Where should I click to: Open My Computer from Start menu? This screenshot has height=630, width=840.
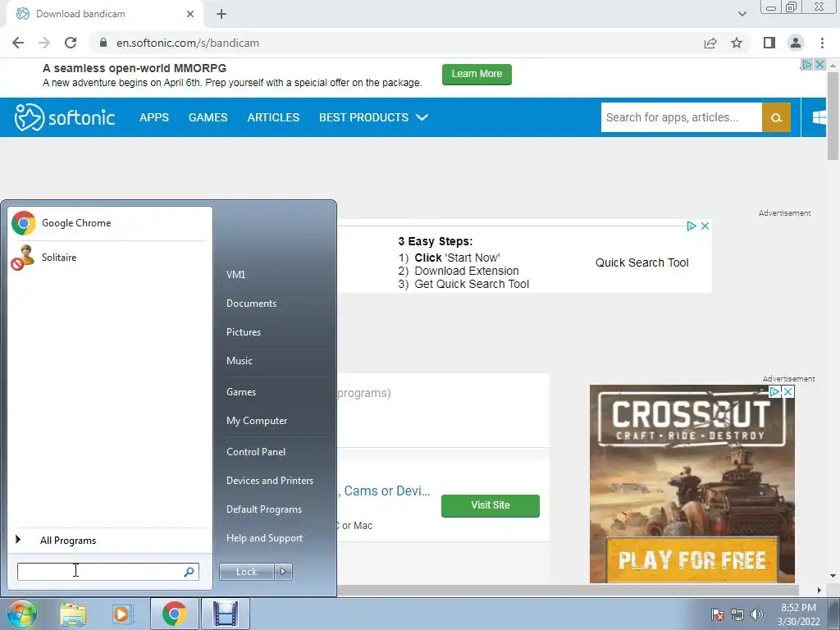tap(257, 421)
